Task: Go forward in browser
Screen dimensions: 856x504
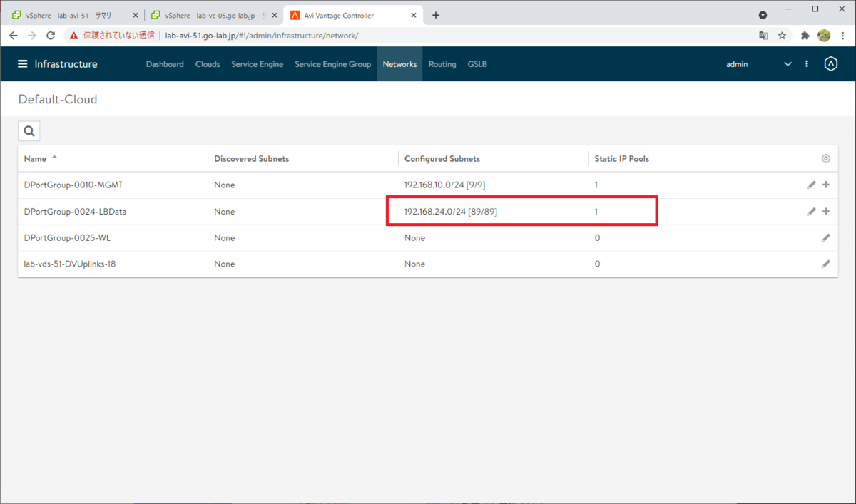Action: 31,35
